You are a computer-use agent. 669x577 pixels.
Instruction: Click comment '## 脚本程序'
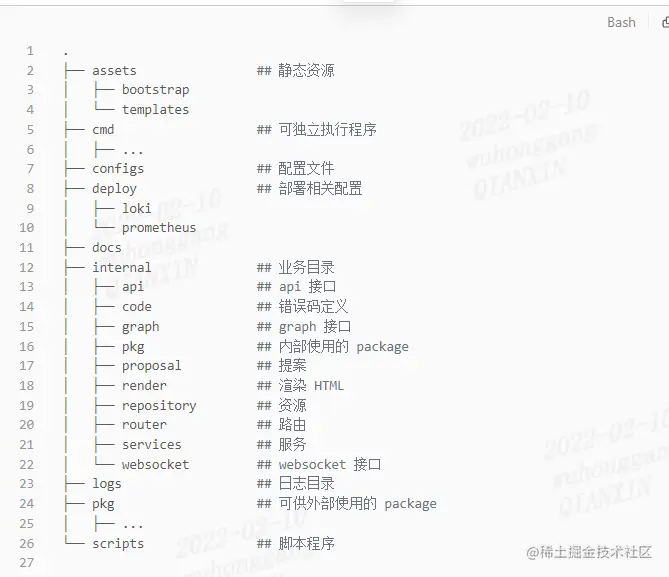click(x=295, y=544)
